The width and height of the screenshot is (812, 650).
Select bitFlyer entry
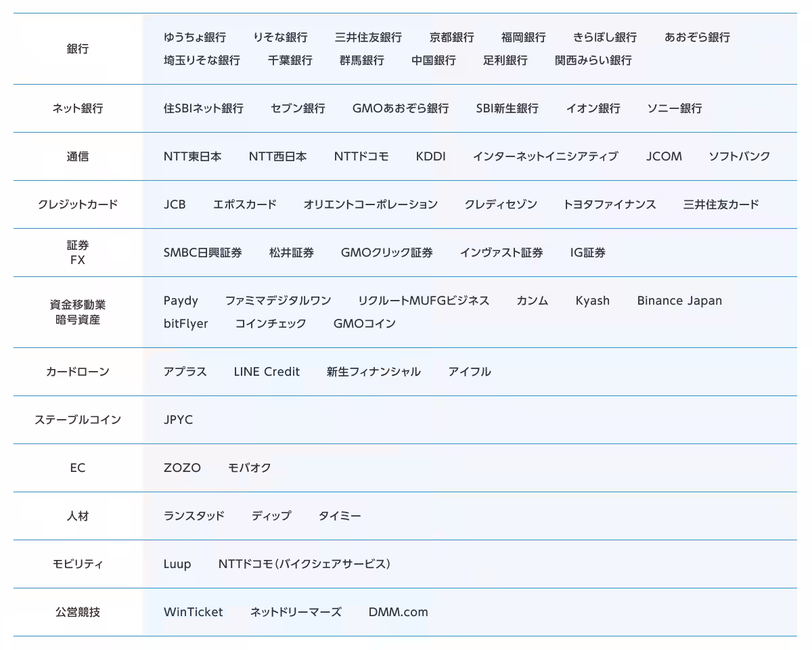[x=186, y=324]
